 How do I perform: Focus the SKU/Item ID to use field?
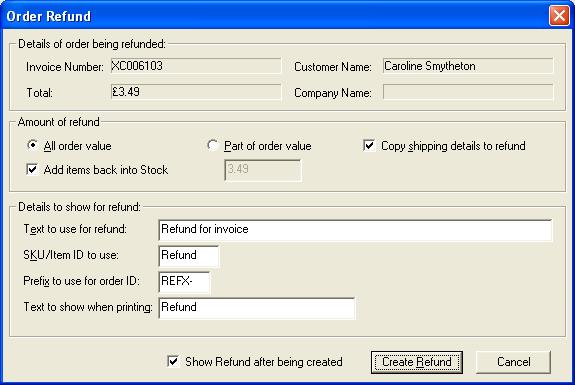coord(189,256)
